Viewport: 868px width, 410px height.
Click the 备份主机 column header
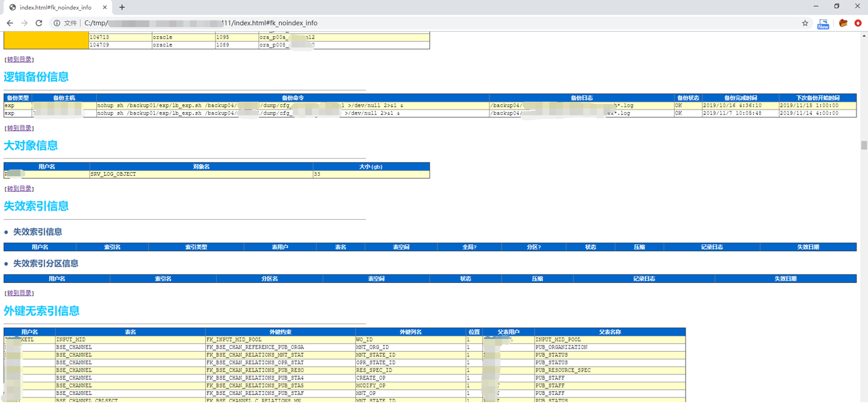pyautogui.click(x=64, y=98)
